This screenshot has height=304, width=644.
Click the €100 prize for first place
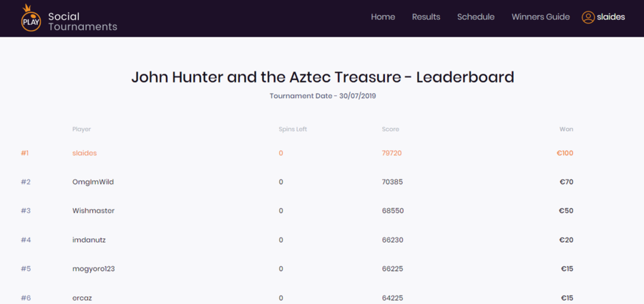[x=564, y=153]
